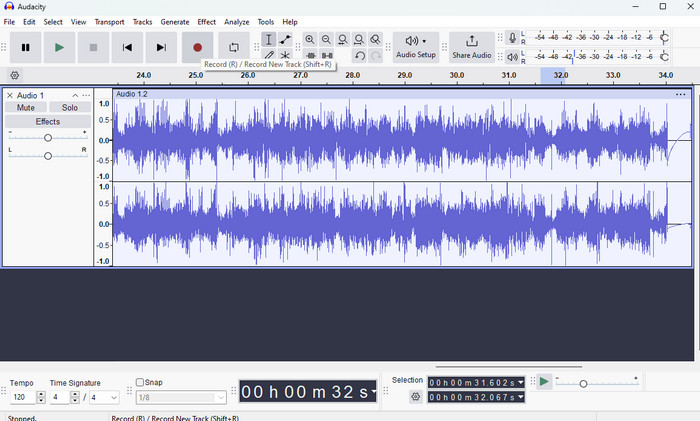700x421 pixels.
Task: Open Audio 1 track options menu
Action: [x=86, y=96]
